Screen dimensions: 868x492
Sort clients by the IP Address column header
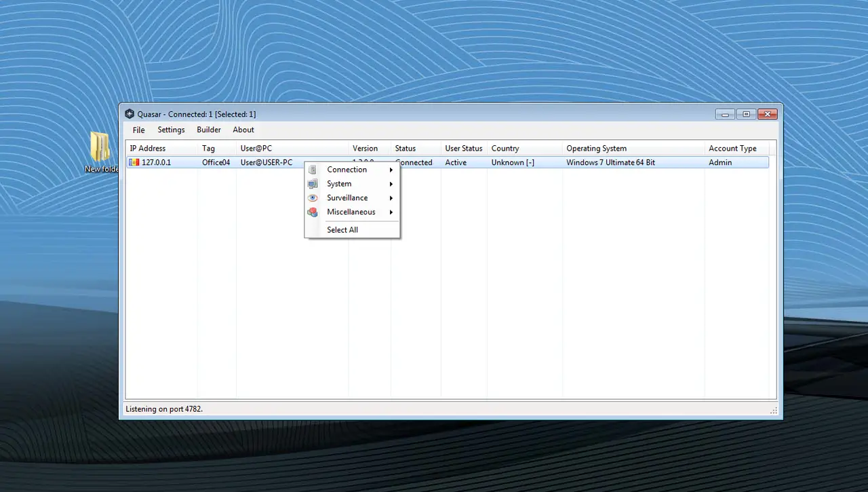148,148
